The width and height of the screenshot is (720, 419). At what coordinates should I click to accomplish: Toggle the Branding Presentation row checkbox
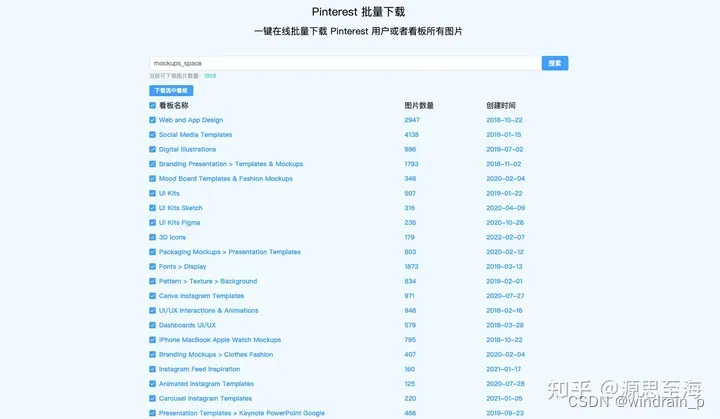pyautogui.click(x=152, y=164)
